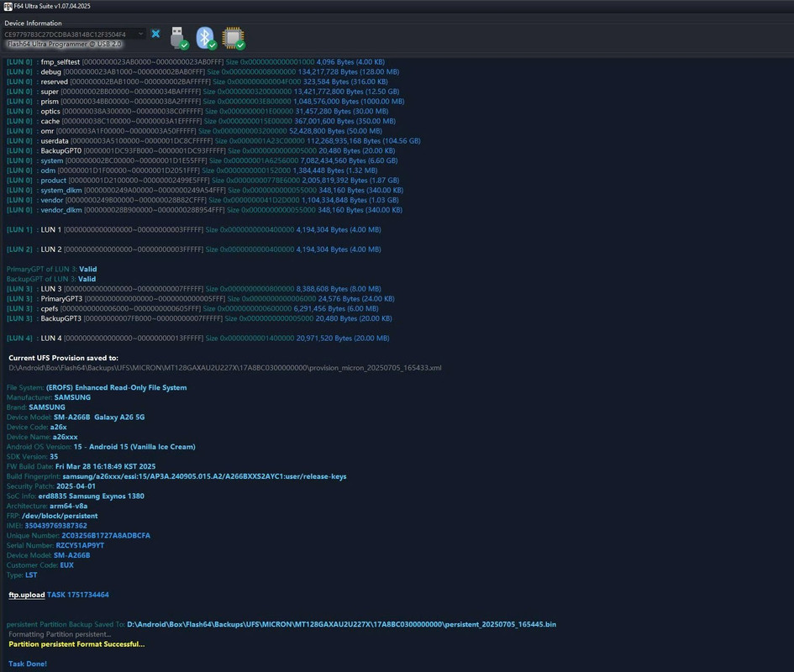
Task: Click the IMEI 350439769387362 value
Action: click(x=55, y=526)
